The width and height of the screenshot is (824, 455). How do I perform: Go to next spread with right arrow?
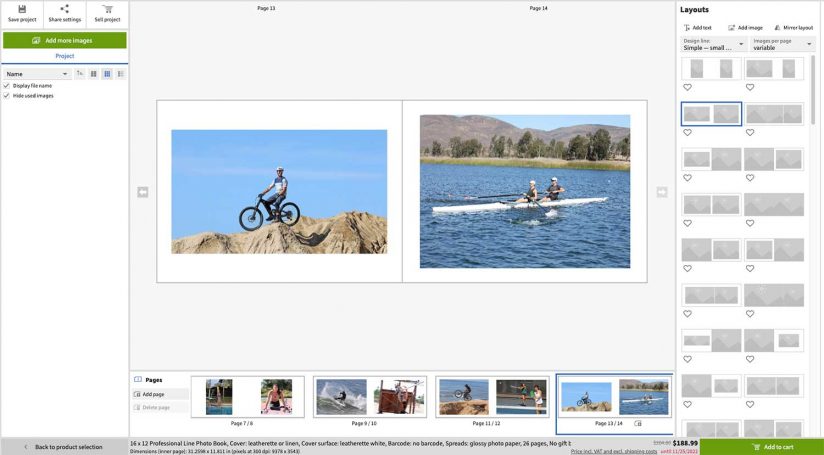pos(661,192)
